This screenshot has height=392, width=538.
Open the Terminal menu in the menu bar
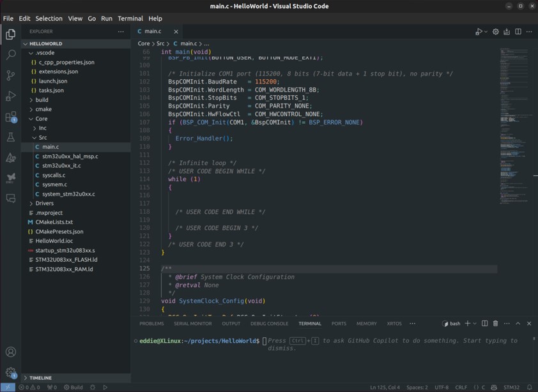(130, 19)
